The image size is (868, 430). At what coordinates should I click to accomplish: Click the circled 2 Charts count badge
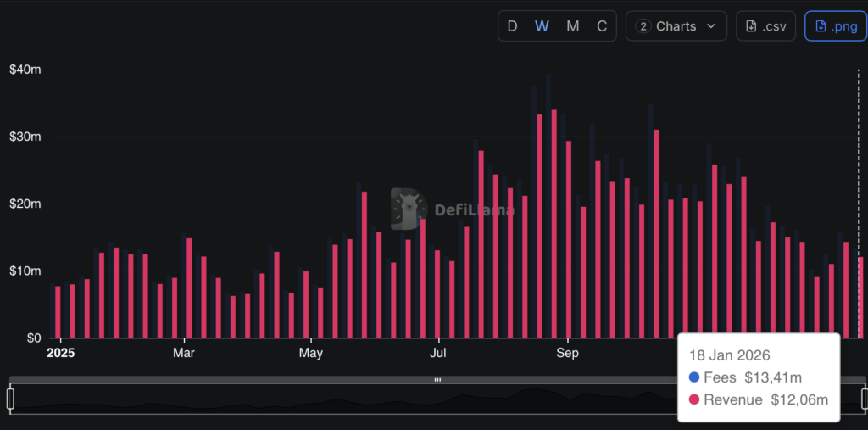coord(643,26)
